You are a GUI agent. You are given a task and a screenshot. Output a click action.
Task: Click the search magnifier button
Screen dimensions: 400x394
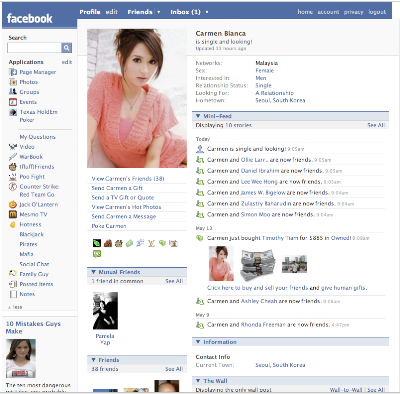67,48
